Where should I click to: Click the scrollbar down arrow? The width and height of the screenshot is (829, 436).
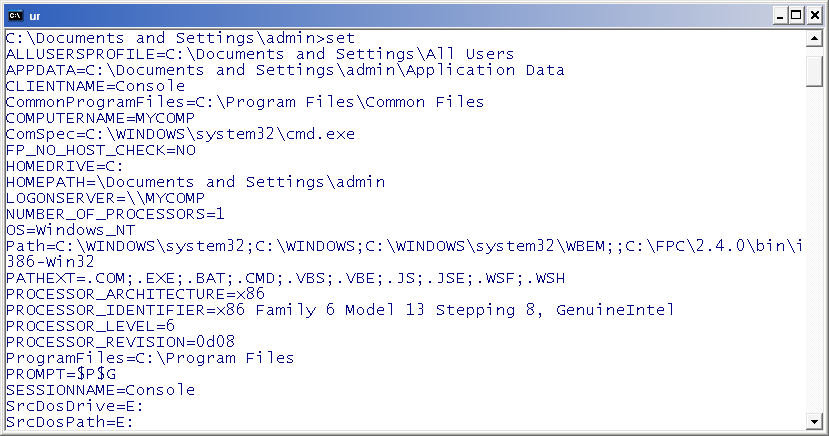[x=814, y=421]
